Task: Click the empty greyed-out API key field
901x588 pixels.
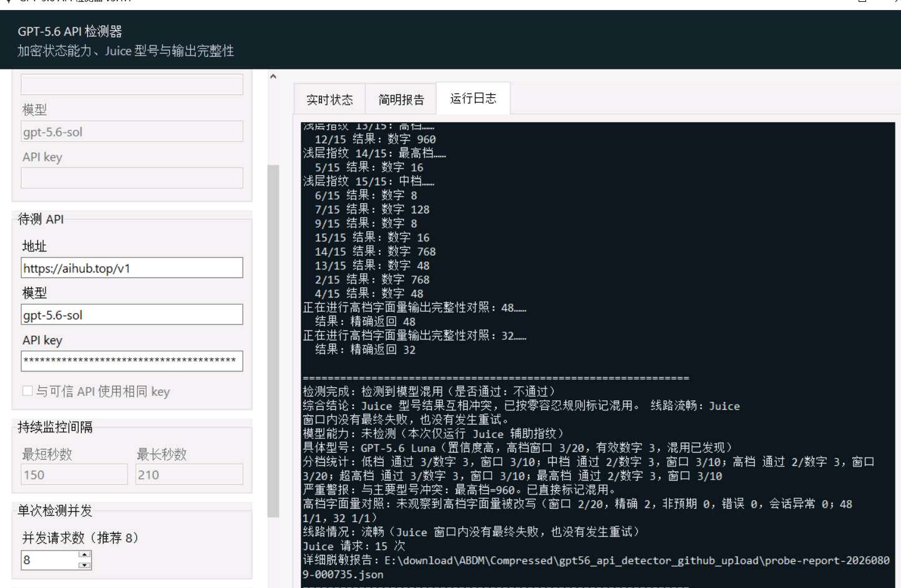Action: coord(132,178)
